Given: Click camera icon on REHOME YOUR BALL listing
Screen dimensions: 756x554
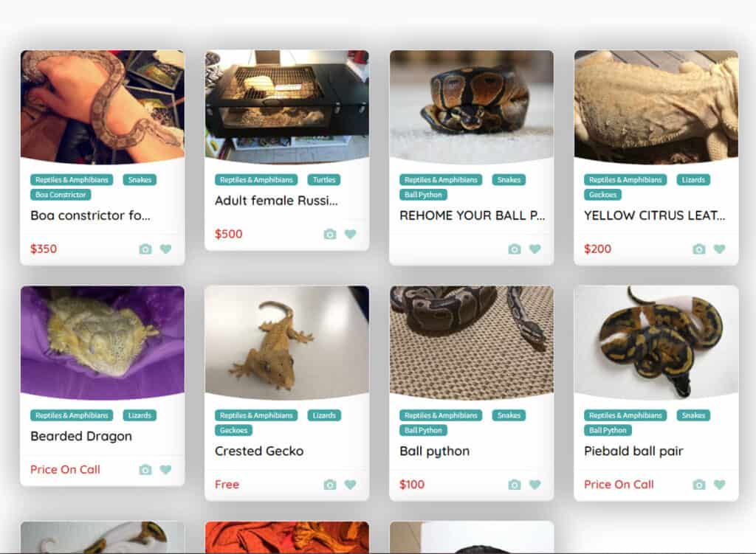Looking at the screenshot, I should (515, 249).
